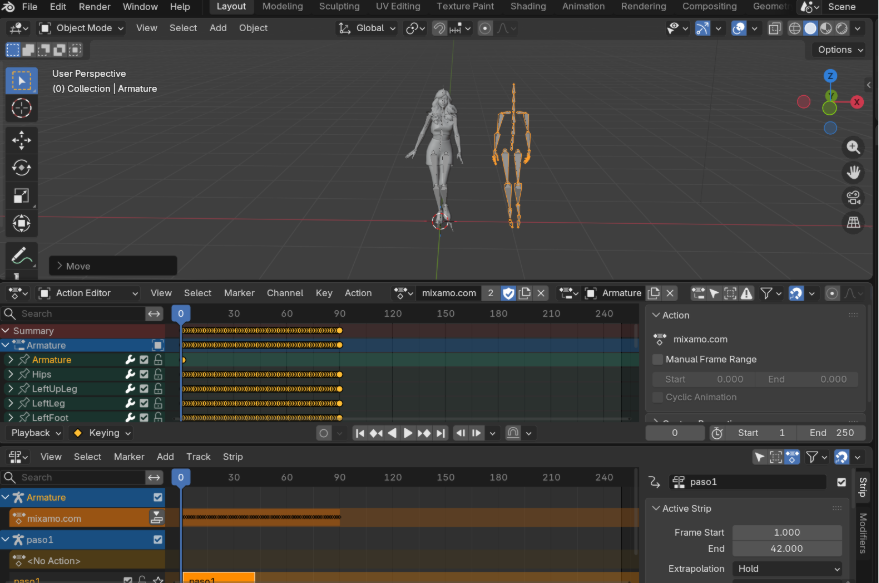The height and width of the screenshot is (583, 879).
Task: Choose the Scale tool
Action: click(21, 196)
